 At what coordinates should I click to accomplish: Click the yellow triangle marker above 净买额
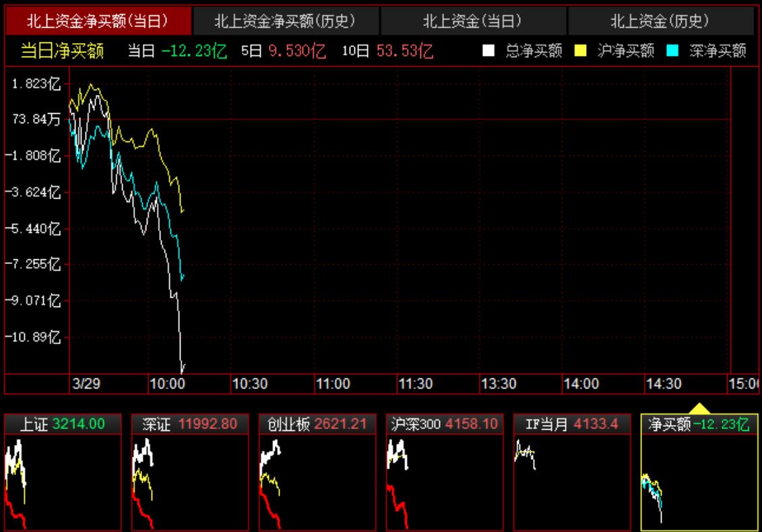(699, 408)
